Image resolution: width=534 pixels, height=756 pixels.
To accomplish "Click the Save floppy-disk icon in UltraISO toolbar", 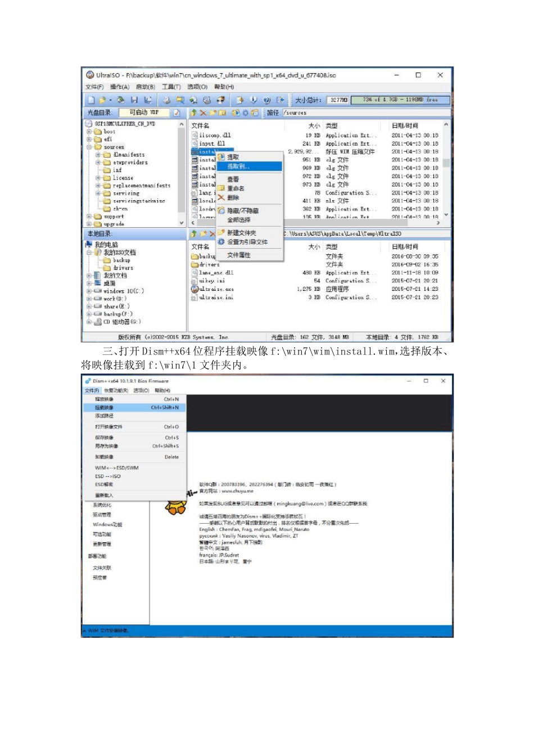I will pos(135,100).
